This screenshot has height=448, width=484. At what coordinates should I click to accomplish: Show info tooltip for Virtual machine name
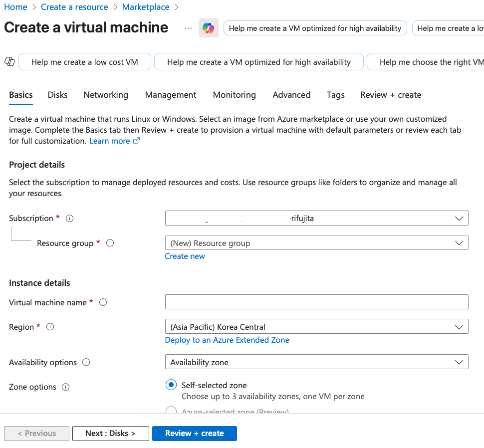tap(103, 302)
